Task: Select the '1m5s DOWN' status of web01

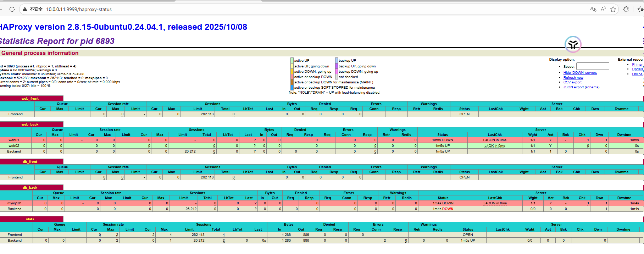Action: click(443, 140)
